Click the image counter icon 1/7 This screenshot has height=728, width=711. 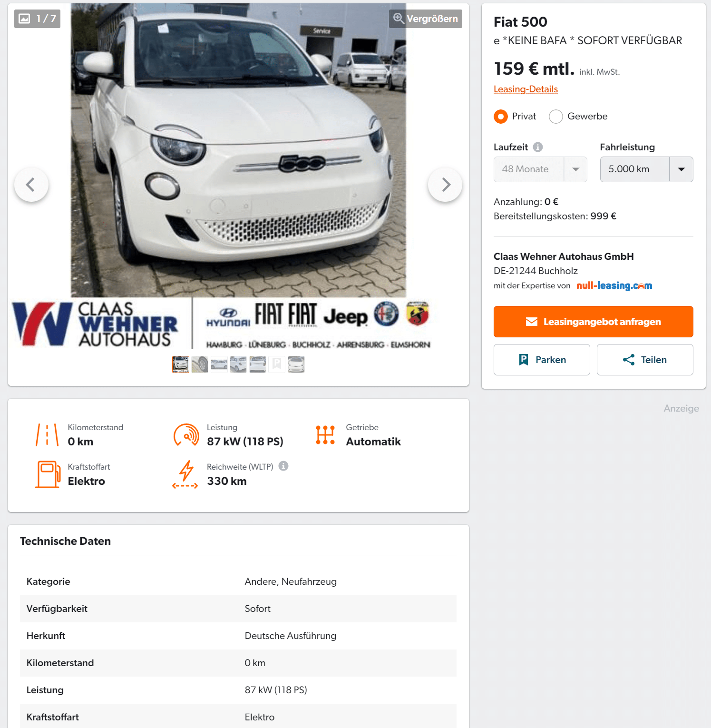37,19
